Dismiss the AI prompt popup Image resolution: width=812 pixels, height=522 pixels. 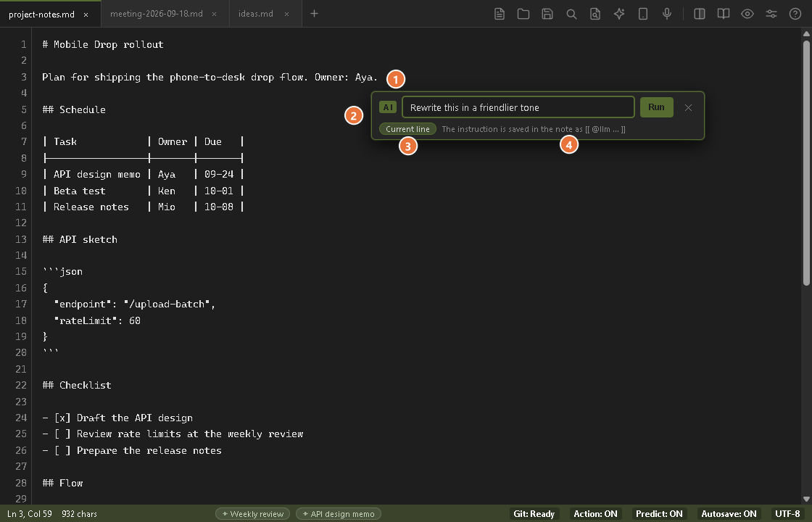click(x=688, y=108)
